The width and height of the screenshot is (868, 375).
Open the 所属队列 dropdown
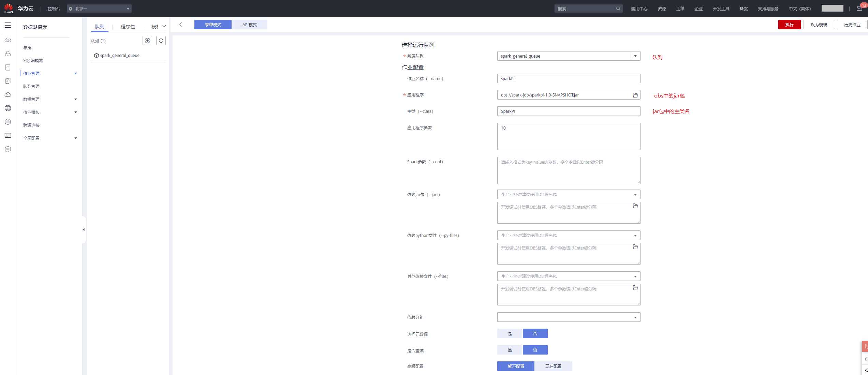[635, 56]
